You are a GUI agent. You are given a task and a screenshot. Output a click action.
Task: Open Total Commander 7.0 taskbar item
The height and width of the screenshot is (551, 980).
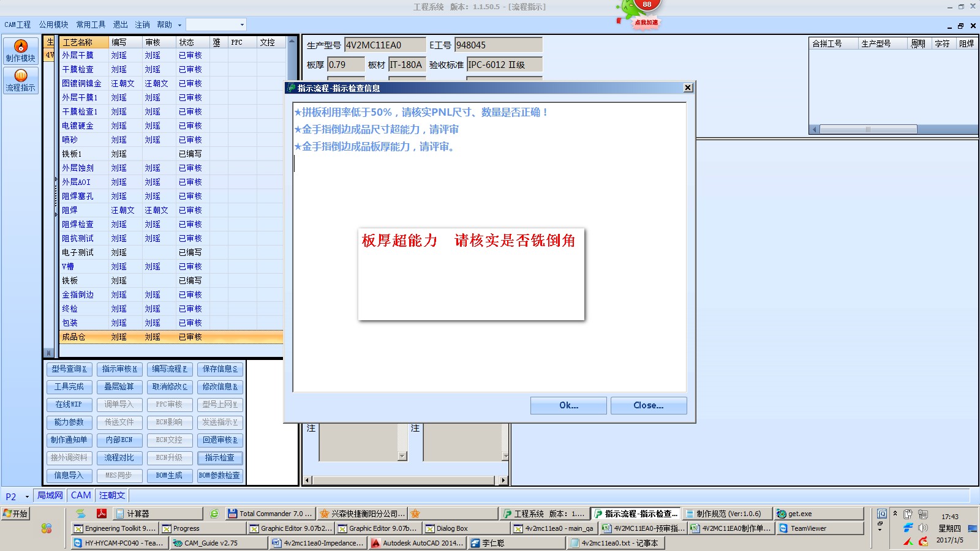270,514
